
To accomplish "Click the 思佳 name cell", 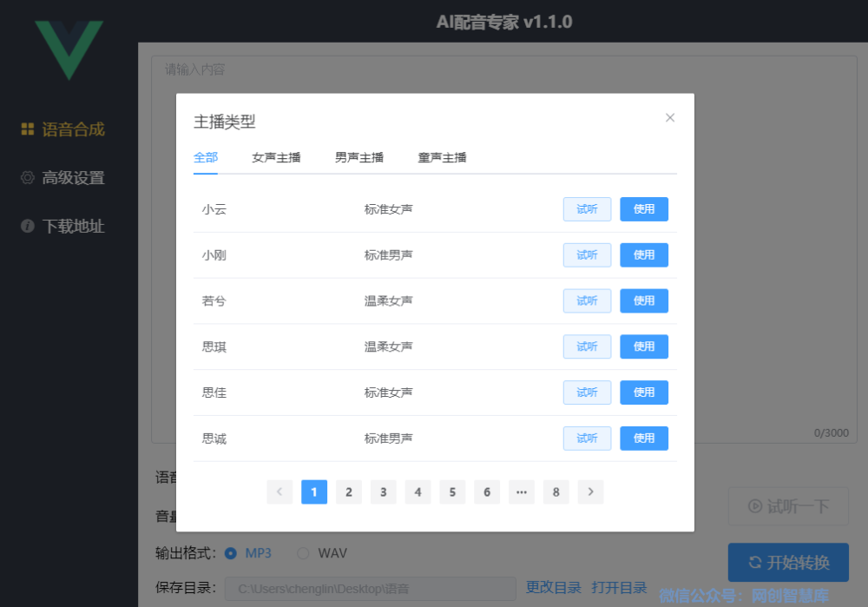I will pos(214,393).
